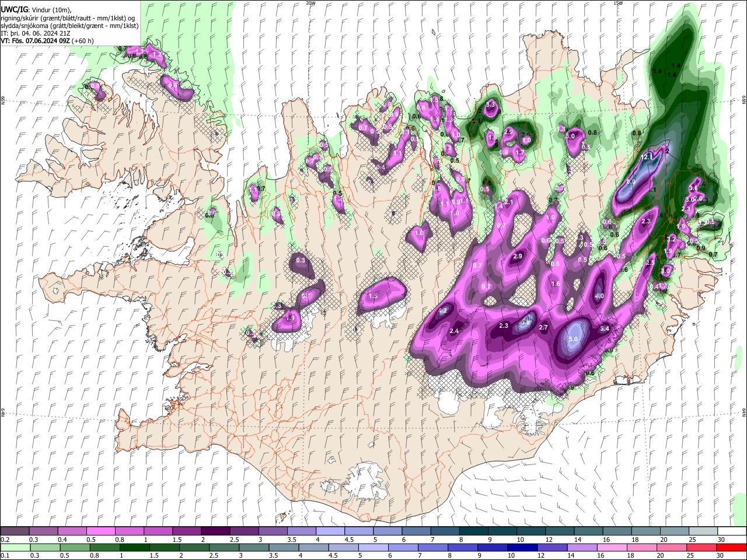Select the deep navy bottom swatch between 10 and 12

click(522, 547)
